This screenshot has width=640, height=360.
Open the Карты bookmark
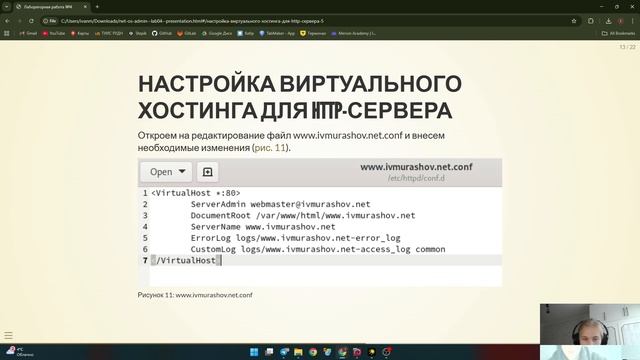pyautogui.click(x=80, y=33)
